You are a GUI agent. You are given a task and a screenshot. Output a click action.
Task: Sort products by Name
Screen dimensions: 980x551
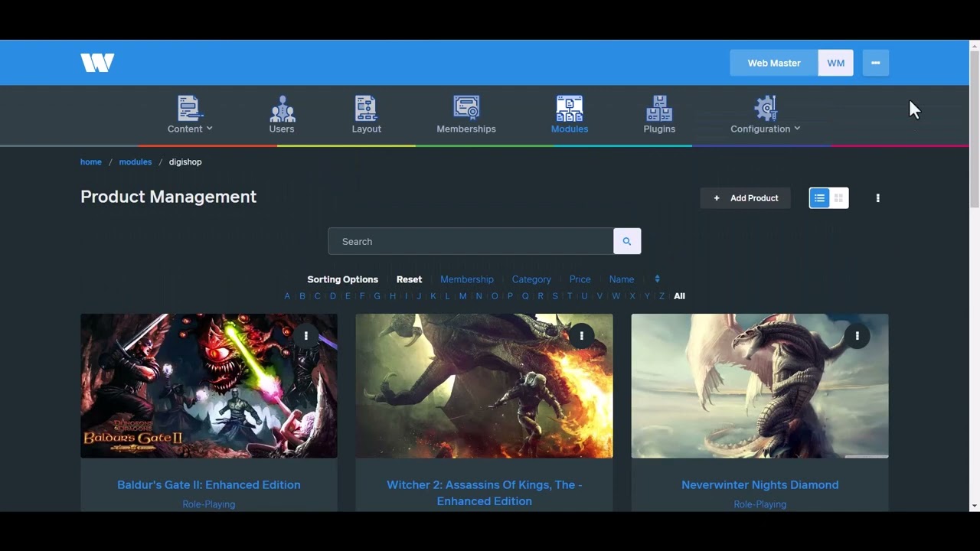[x=622, y=279]
